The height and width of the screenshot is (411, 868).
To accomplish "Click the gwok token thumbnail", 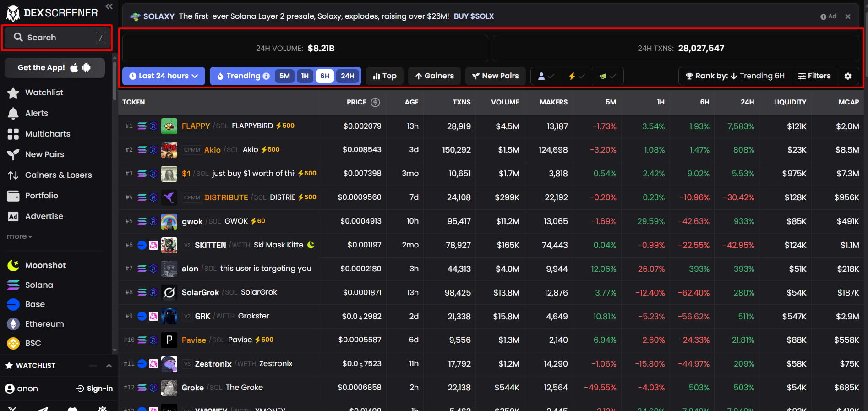I will (169, 221).
